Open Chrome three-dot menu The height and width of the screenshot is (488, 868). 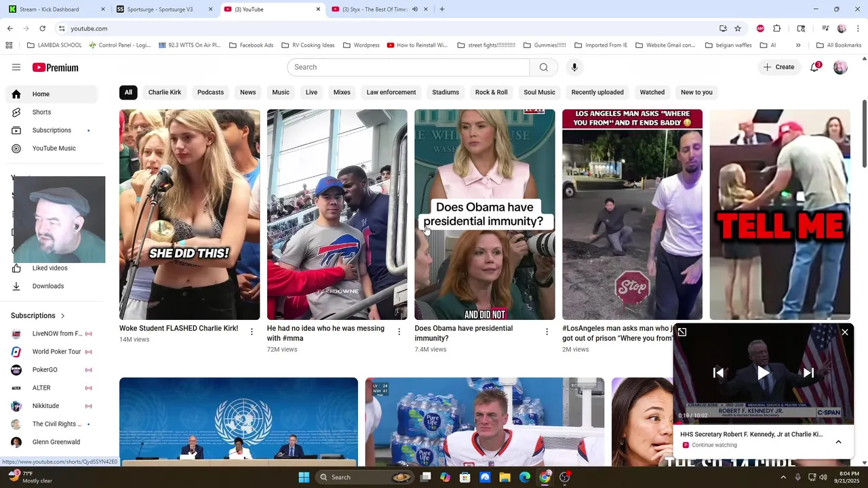coord(859,28)
